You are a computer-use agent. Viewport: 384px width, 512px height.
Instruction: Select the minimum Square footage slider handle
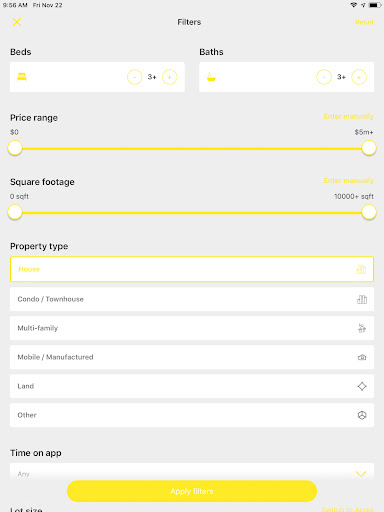[x=15, y=212]
